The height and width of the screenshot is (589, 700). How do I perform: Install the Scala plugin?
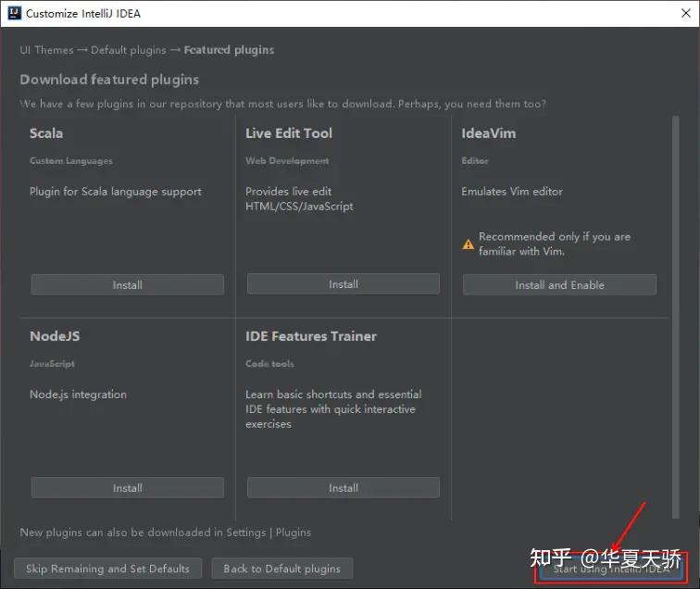(127, 285)
